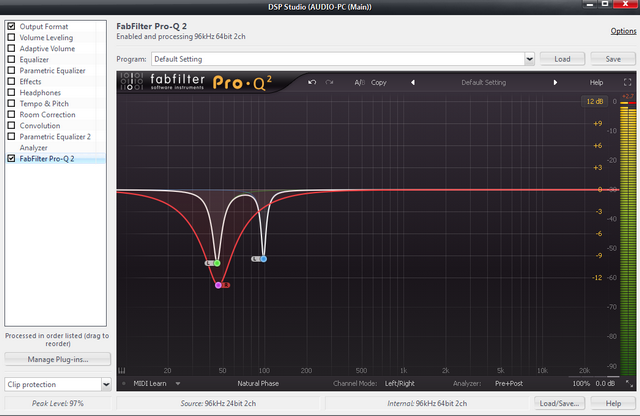Click the FabFilter redo arrow
This screenshot has width=640, height=416.
[329, 82]
